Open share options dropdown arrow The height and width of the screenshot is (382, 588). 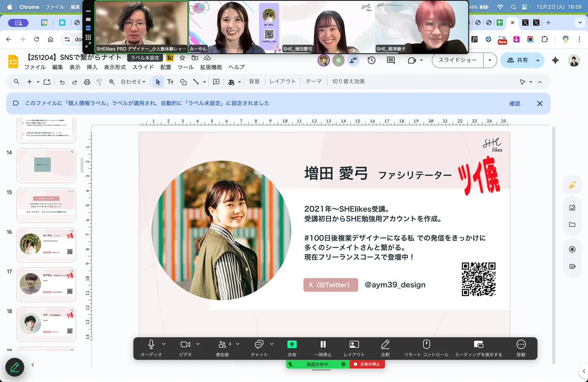point(538,60)
